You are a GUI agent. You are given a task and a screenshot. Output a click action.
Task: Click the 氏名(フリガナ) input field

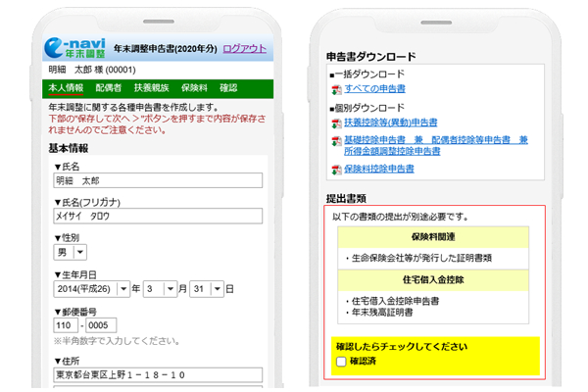(158, 217)
